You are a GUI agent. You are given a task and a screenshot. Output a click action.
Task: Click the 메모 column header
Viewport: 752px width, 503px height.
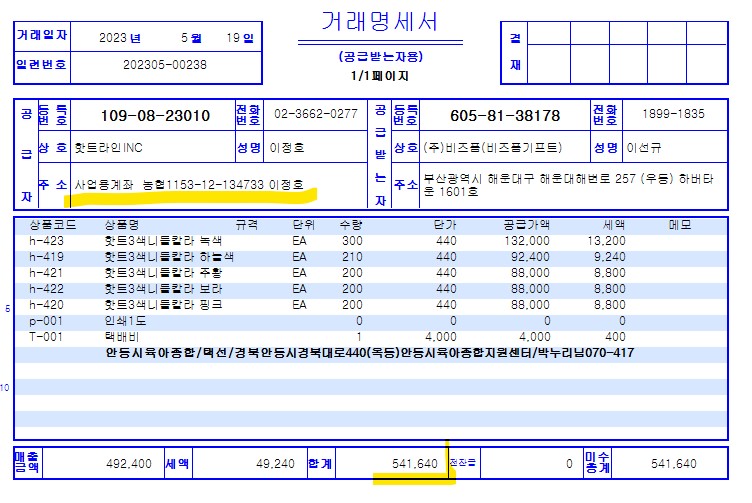679,226
